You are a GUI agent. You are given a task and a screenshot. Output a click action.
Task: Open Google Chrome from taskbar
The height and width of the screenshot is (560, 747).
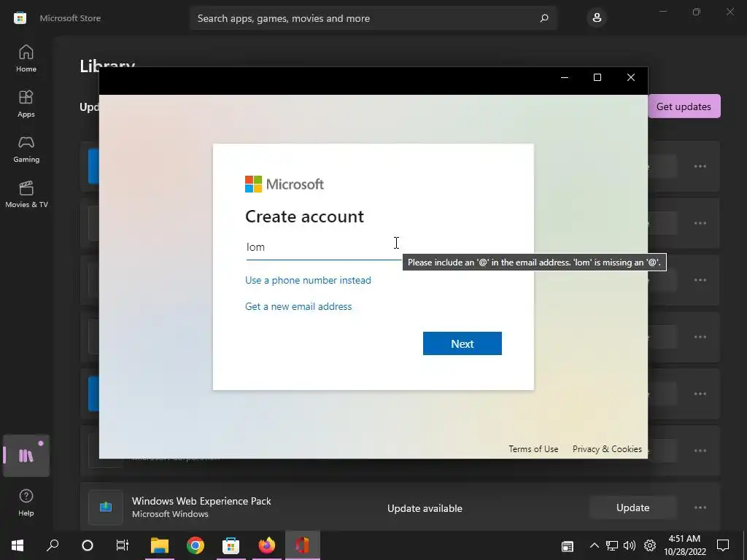(x=196, y=545)
